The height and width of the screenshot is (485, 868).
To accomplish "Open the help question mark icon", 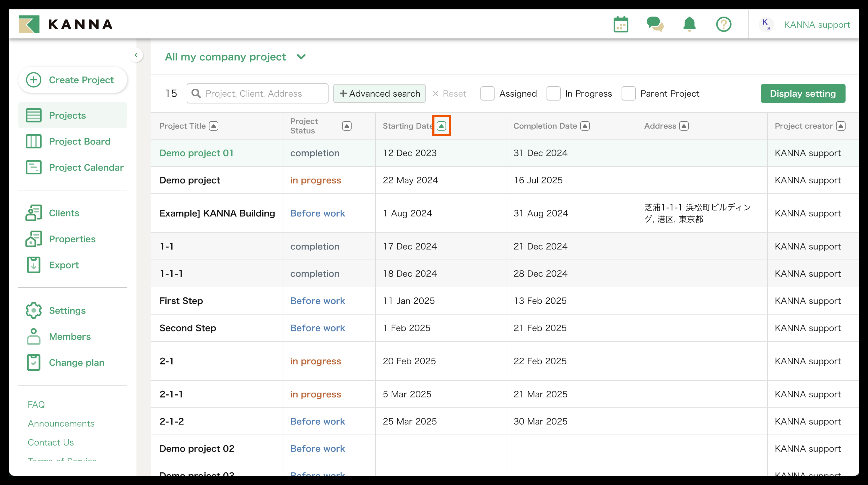I will point(723,25).
